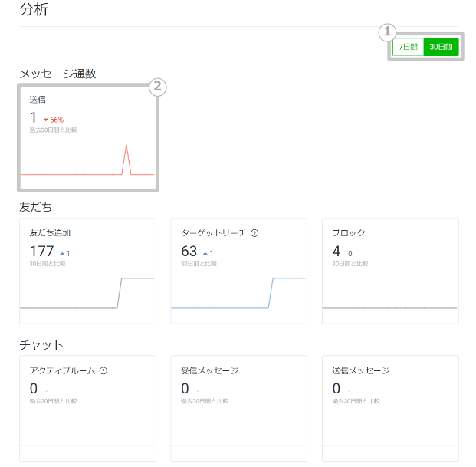Viewport: 476px width, 467px height.
Task: Click the circled number 2 annotation marker
Action: click(158, 87)
